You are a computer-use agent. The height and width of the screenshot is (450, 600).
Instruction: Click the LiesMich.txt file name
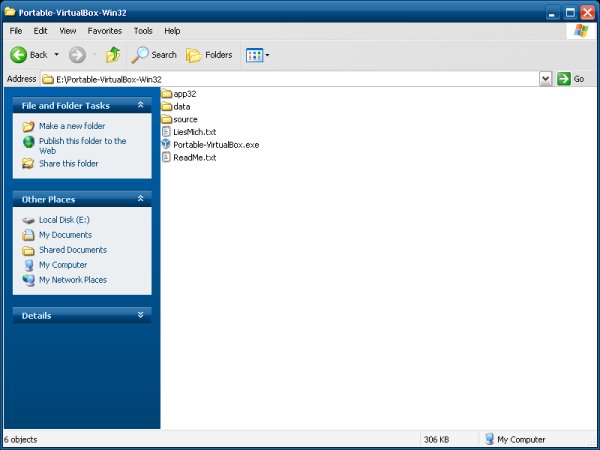point(195,132)
